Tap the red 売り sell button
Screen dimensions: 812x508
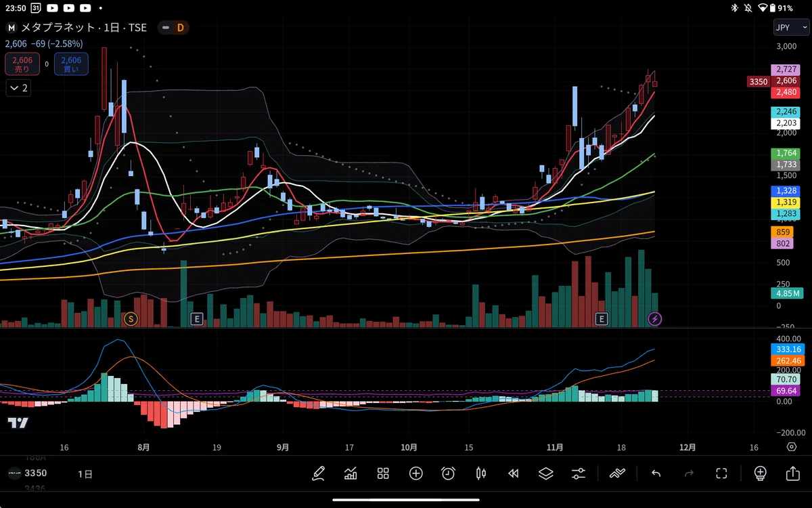tap(22, 64)
